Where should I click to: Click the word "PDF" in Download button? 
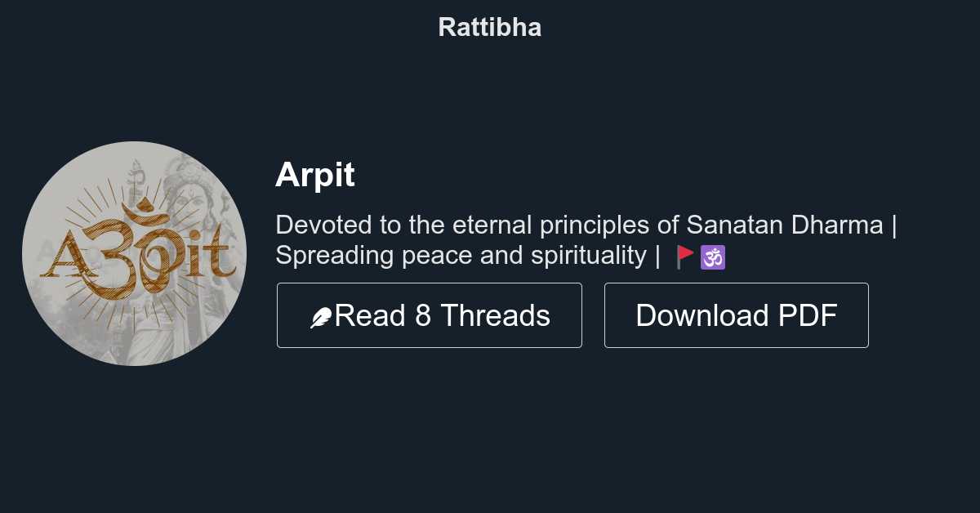[808, 315]
